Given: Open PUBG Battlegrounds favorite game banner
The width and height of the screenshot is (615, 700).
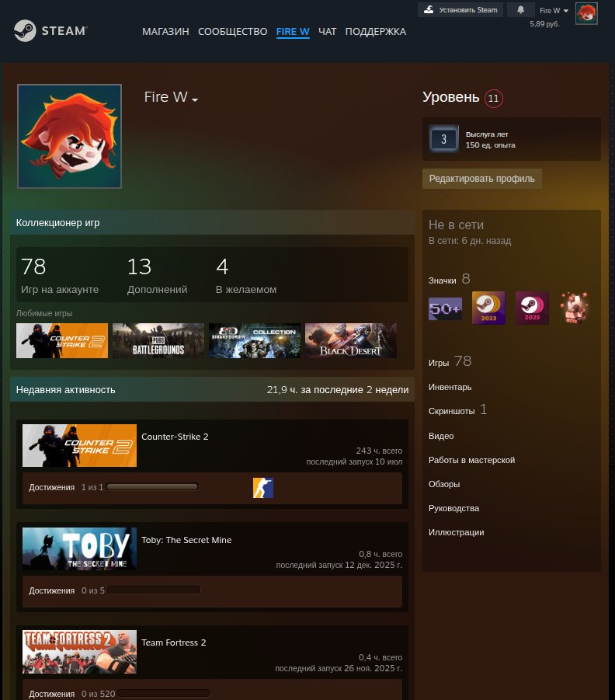Looking at the screenshot, I should click(x=158, y=340).
